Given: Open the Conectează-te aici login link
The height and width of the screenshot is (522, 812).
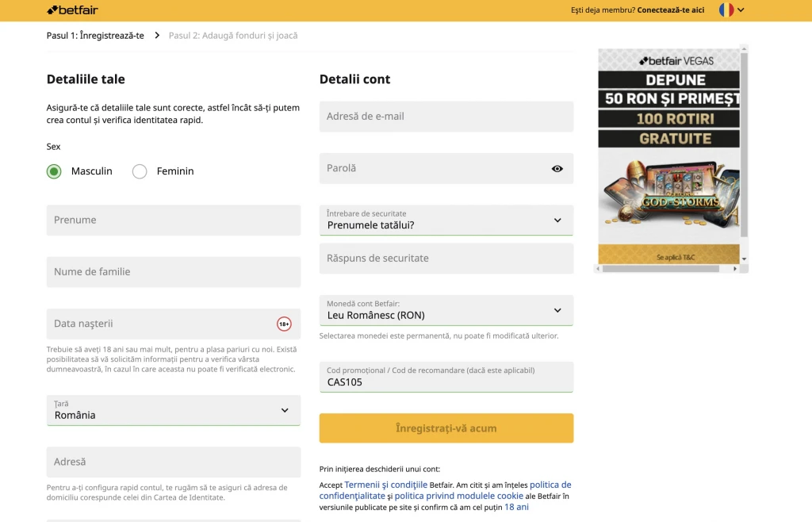Looking at the screenshot, I should (x=670, y=10).
